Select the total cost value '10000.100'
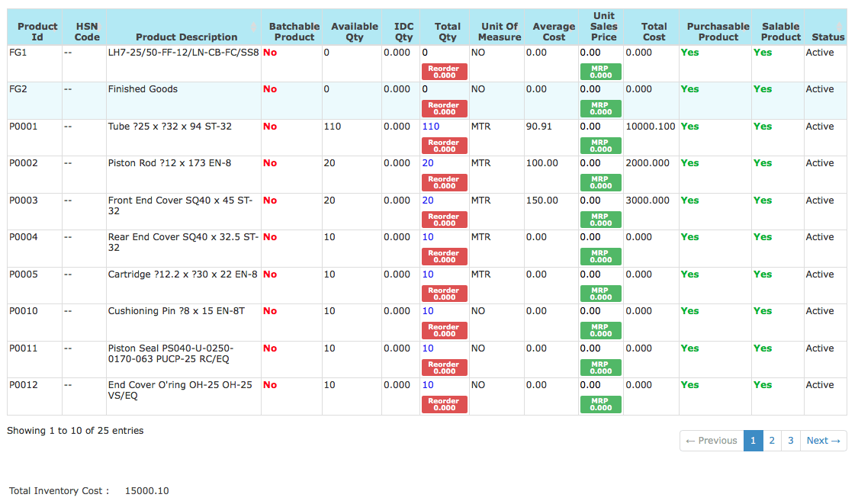 (651, 127)
